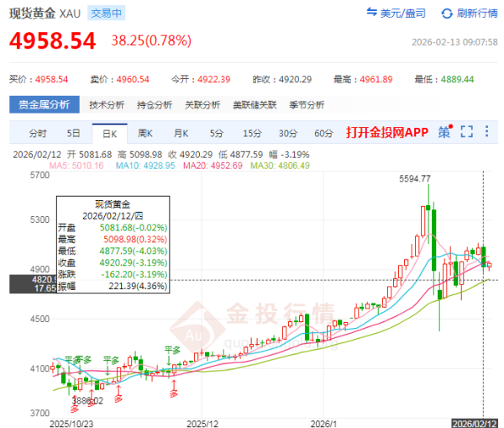Click tooltip 收盘 value 4920.29(-3.19%)
The width and height of the screenshot is (504, 428).
pyautogui.click(x=134, y=262)
